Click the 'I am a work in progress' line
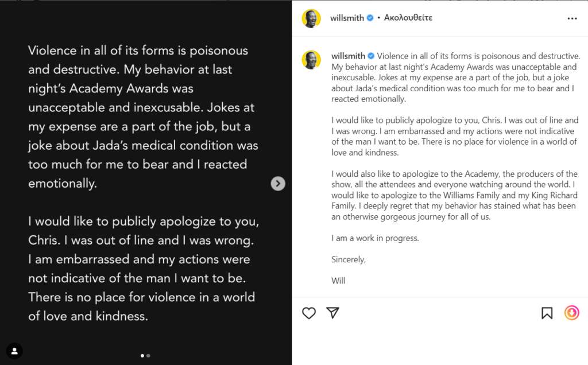 pos(375,238)
